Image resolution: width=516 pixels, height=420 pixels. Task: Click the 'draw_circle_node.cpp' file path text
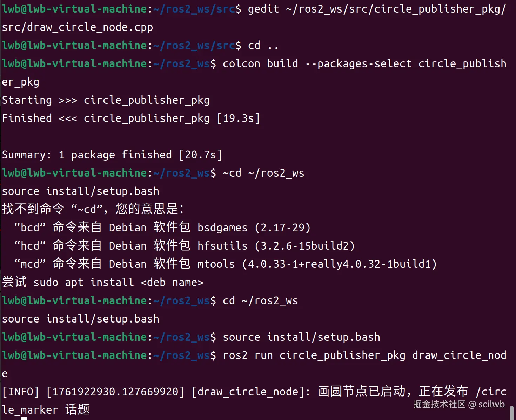click(x=77, y=27)
